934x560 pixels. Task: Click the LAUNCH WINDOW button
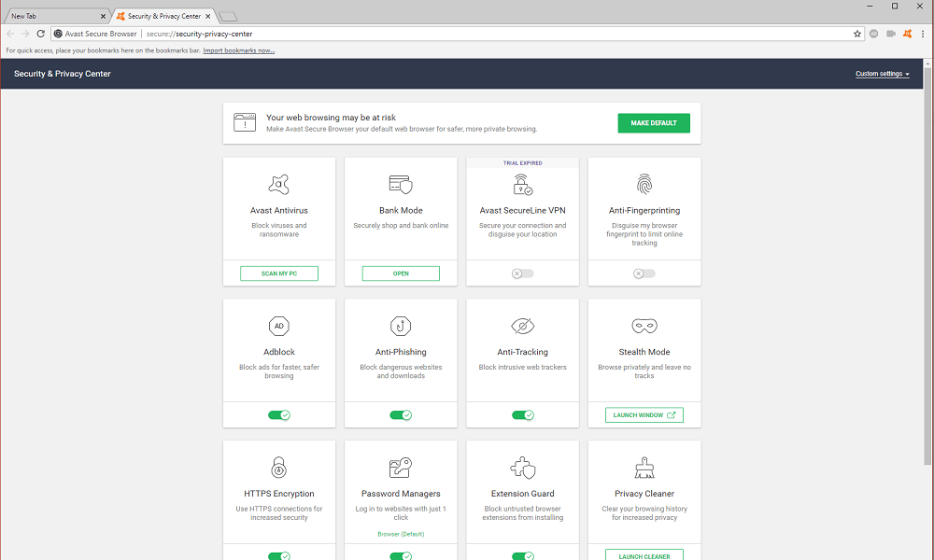pyautogui.click(x=644, y=415)
